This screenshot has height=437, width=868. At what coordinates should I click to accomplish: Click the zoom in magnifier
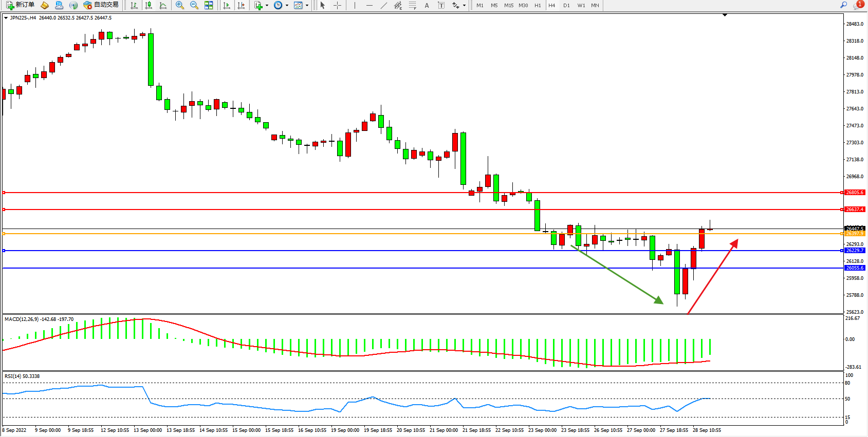click(179, 5)
